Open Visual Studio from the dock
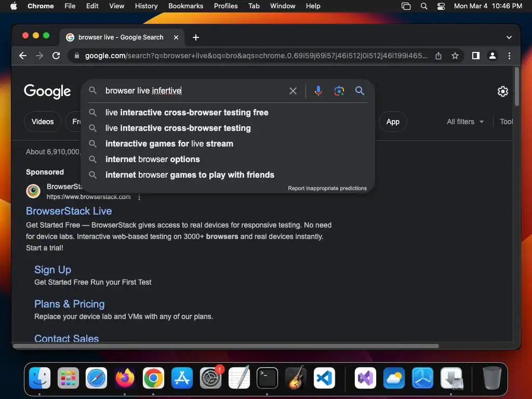The height and width of the screenshot is (399, 532). pos(365,378)
